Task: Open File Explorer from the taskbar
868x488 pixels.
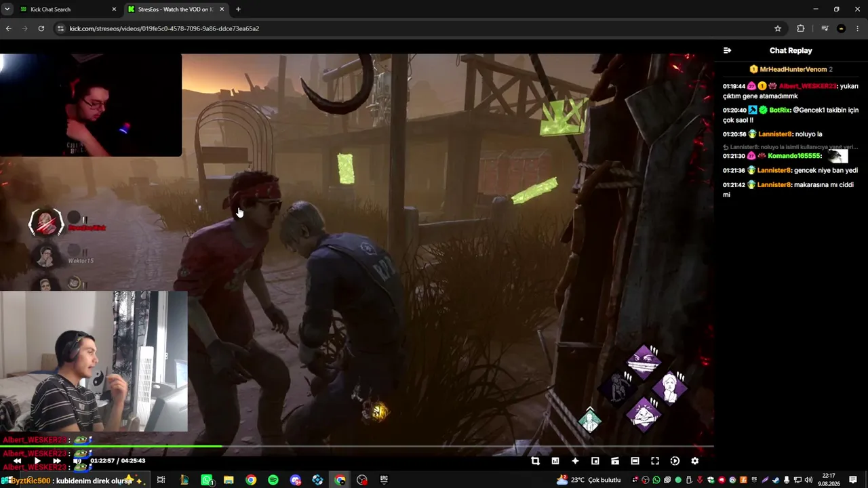Action: [x=229, y=481]
